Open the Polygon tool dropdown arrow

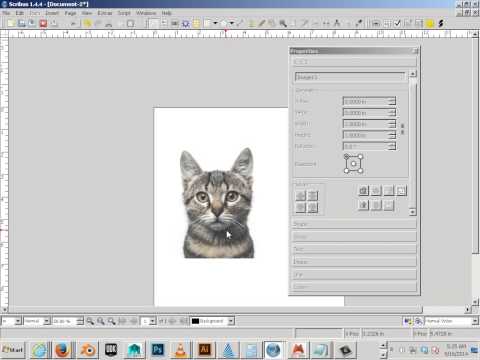point(231,23)
